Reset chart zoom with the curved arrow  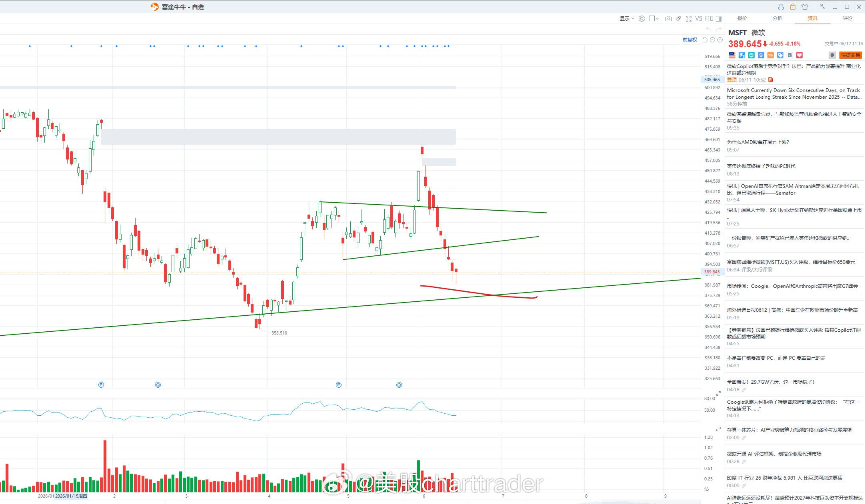tap(705, 40)
